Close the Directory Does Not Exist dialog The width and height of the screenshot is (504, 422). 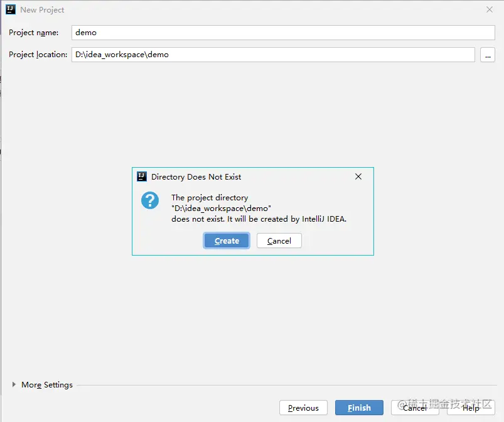(x=358, y=176)
